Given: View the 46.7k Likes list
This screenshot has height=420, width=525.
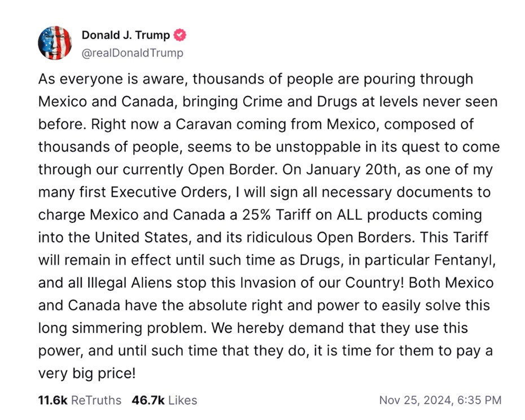Looking at the screenshot, I should coord(164,400).
